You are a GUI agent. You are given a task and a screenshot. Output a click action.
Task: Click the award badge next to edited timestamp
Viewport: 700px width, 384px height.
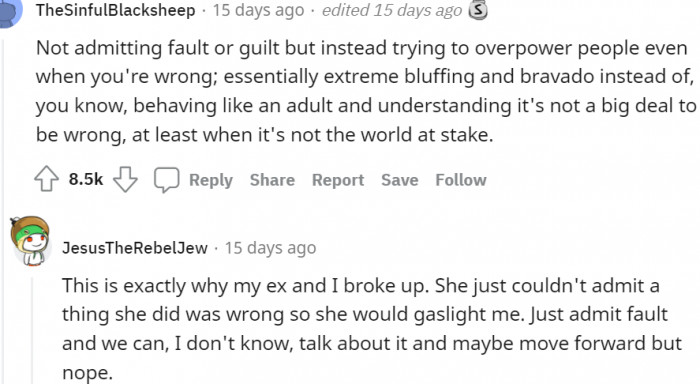click(x=478, y=10)
